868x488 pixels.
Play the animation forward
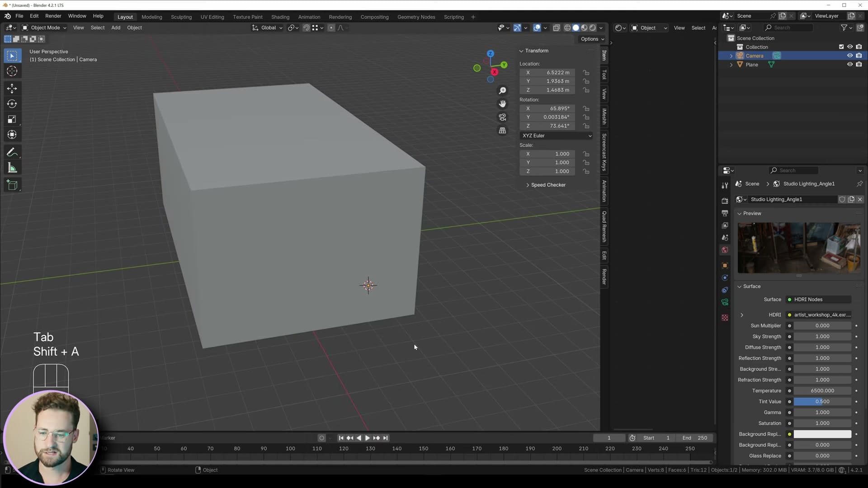coord(368,438)
